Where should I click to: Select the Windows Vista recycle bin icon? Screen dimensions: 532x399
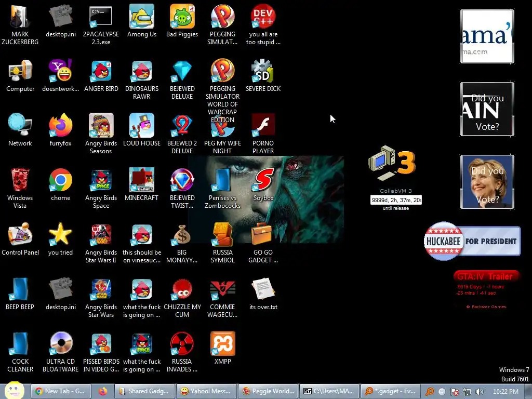point(20,188)
